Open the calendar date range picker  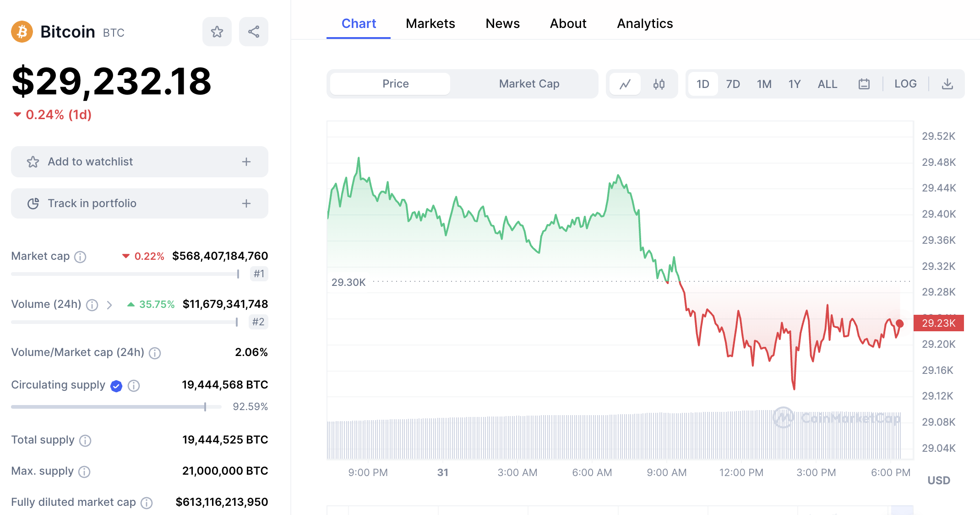coord(864,84)
